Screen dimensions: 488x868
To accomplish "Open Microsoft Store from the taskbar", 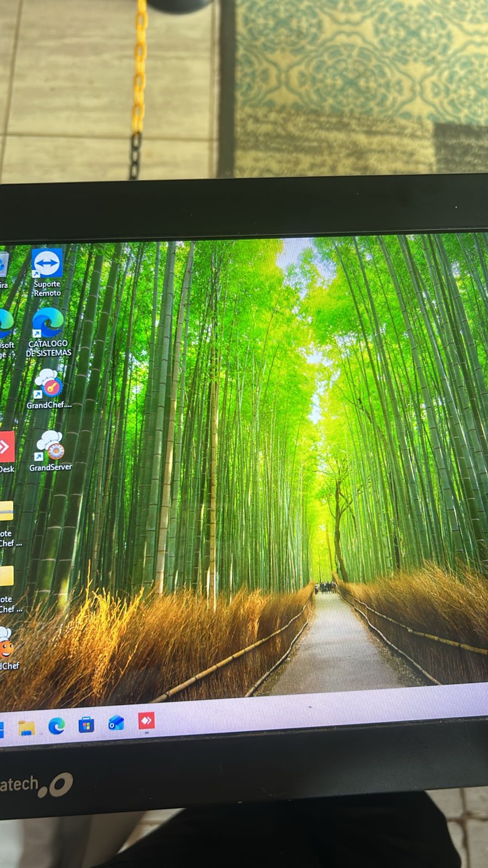I will [86, 725].
